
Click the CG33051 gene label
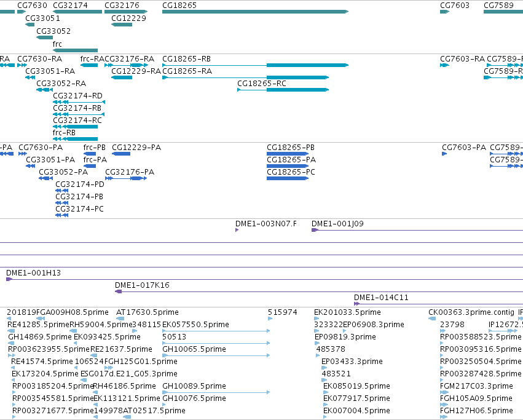42,18
